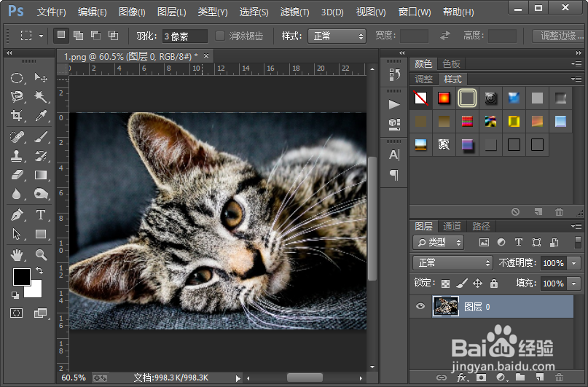Open the Layers panel flyout menu
The width and height of the screenshot is (588, 387).
(x=576, y=226)
